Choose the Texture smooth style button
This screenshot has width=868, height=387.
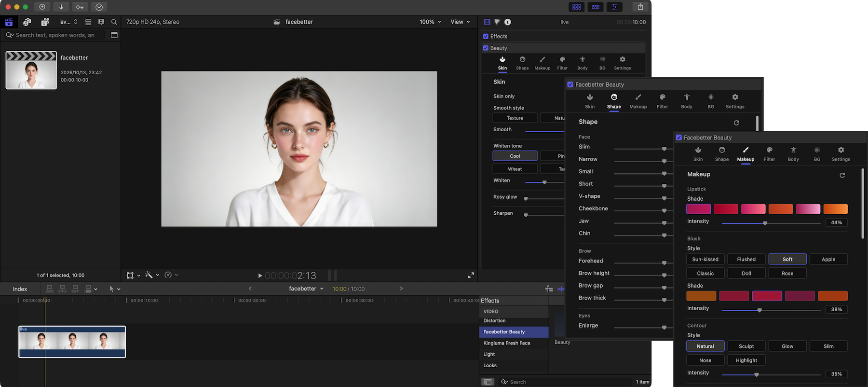(515, 118)
